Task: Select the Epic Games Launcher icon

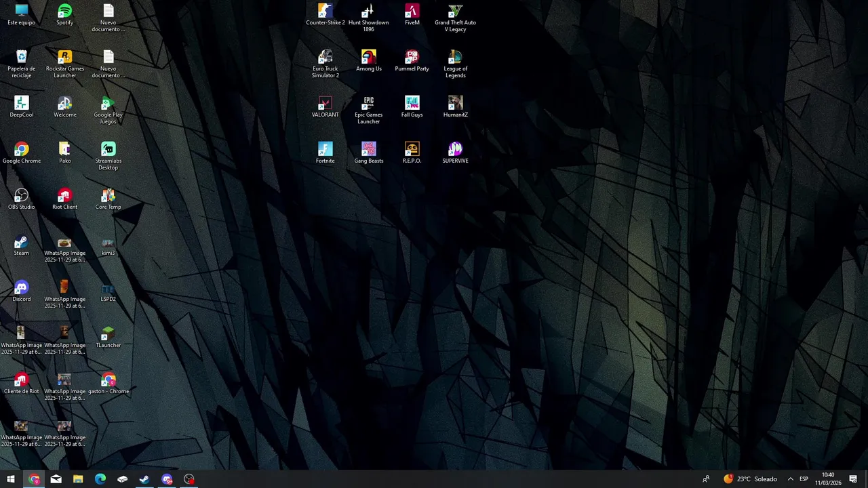Action: pos(369,110)
